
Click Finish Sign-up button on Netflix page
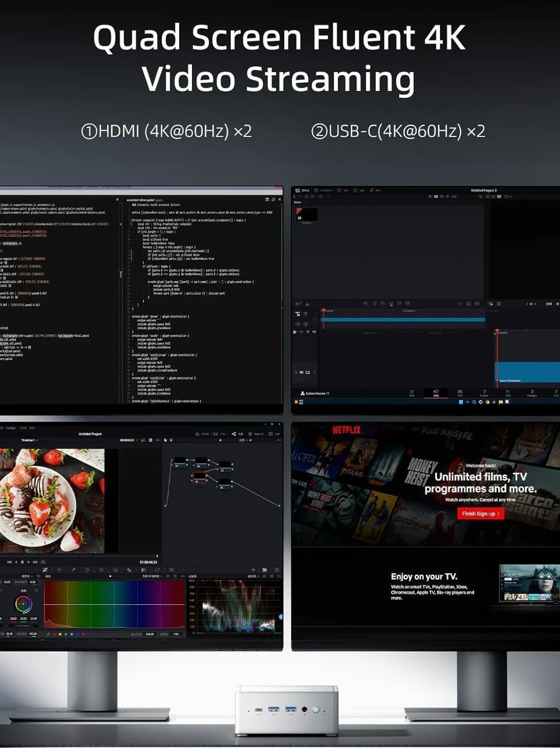point(480,513)
